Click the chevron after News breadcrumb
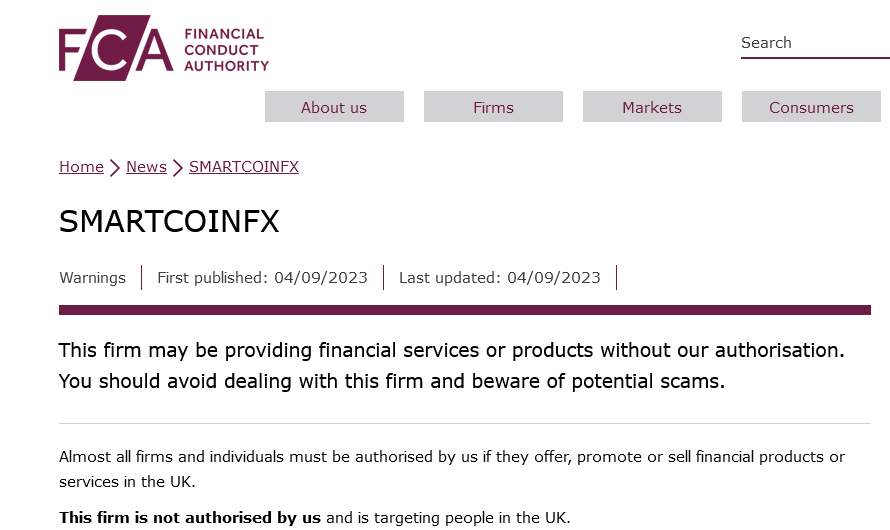The image size is (890, 530). point(178,167)
